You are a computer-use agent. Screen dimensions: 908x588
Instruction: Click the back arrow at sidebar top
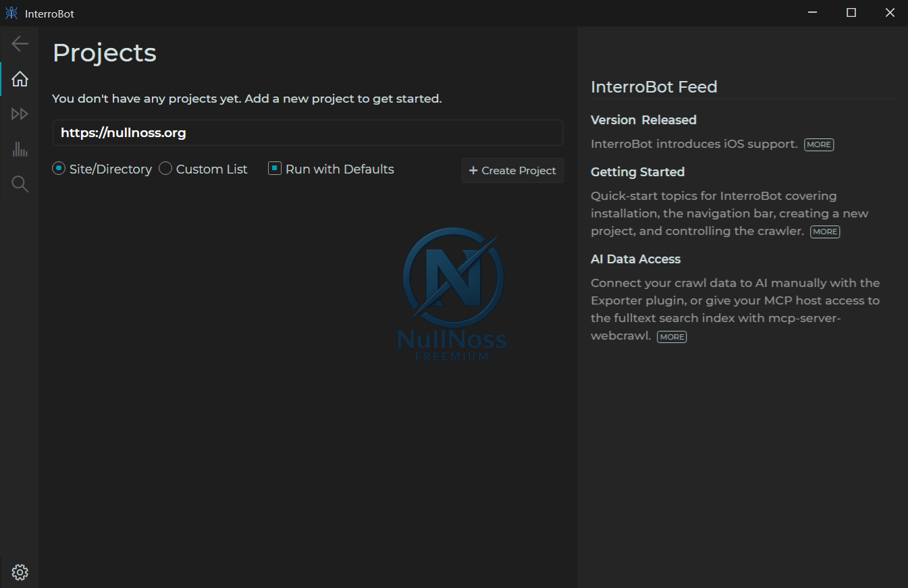(x=20, y=43)
